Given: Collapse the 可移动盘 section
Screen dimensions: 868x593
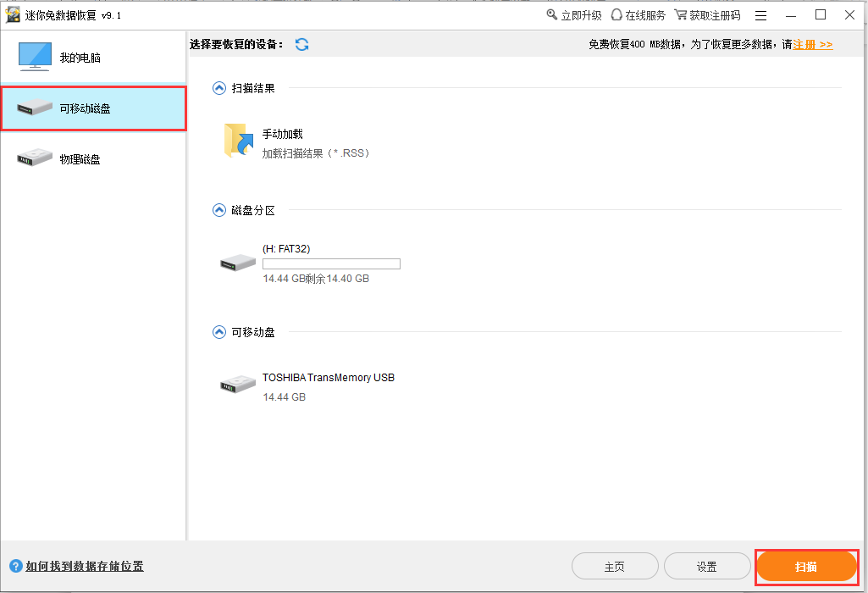Looking at the screenshot, I should (x=219, y=332).
